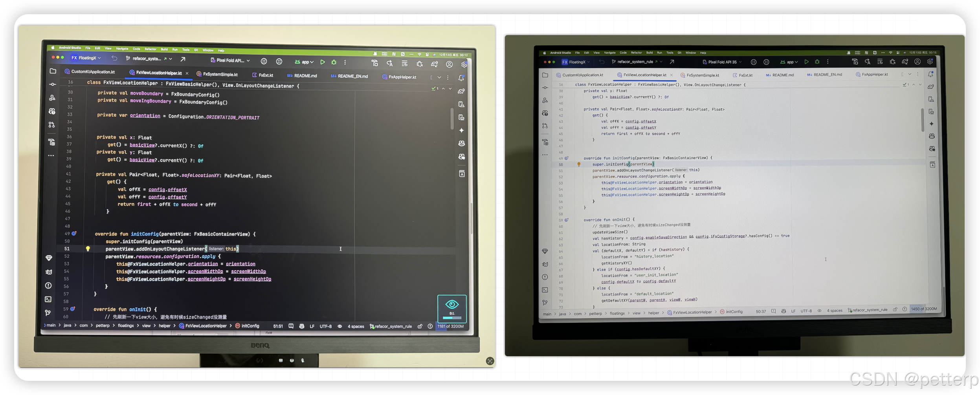Screen dimensions: 980x395
Task: Open Project folder panel in dark window
Action: (53, 71)
